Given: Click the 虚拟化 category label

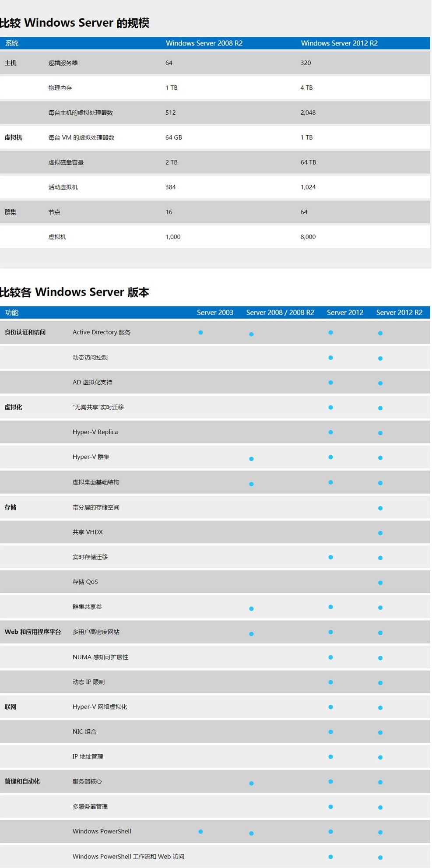Looking at the screenshot, I should [13, 407].
